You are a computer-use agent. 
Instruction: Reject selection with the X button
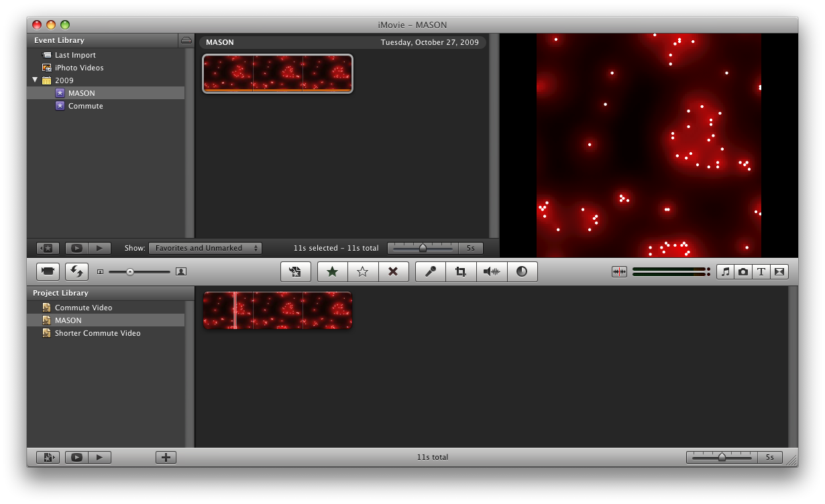point(393,271)
